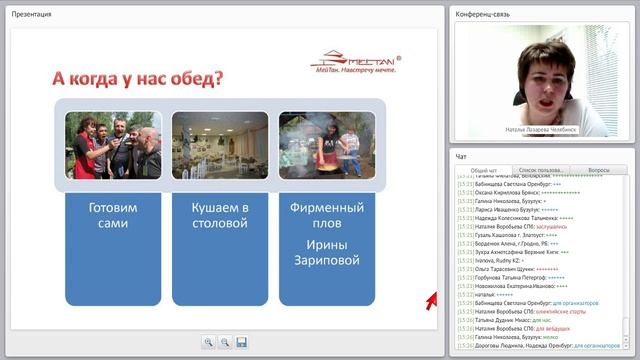
Task: Click the Готовим сами box
Action: pyautogui.click(x=113, y=249)
